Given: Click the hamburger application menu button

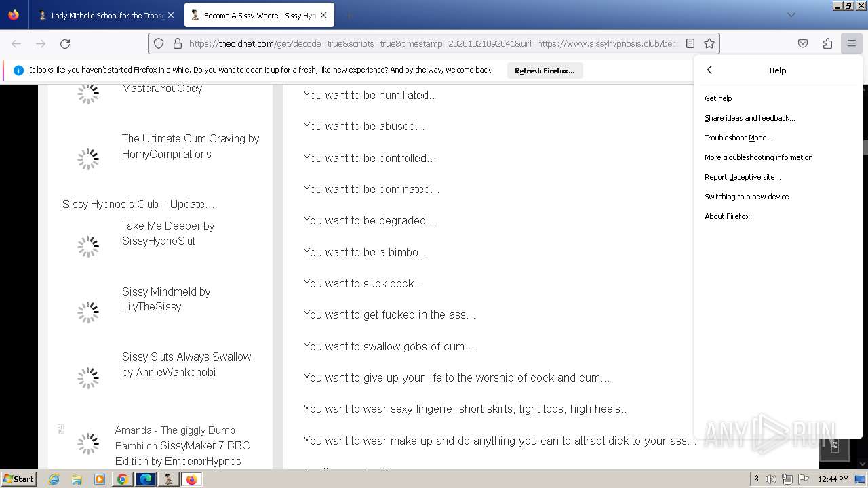Looking at the screenshot, I should point(851,43).
